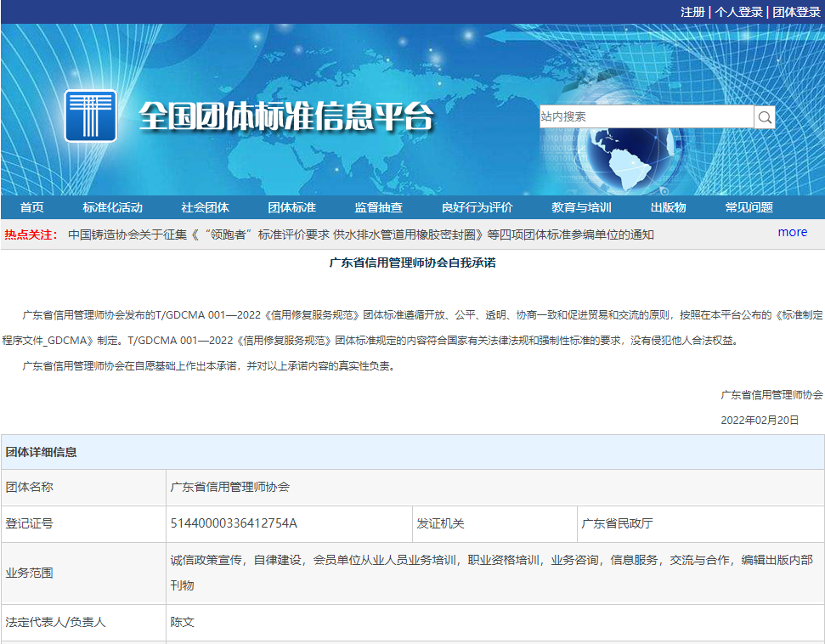Open the 标准化活动 navigation menu

tap(111, 206)
